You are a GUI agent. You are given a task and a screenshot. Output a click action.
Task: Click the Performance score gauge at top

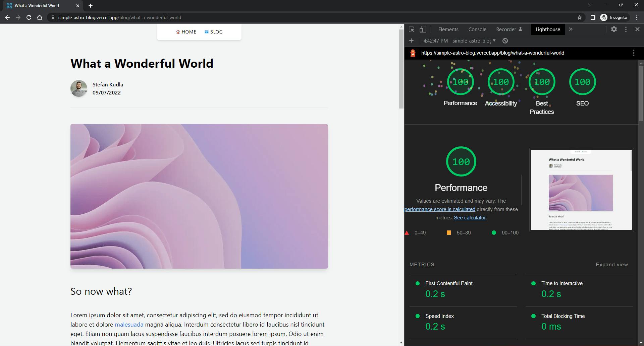460,82
